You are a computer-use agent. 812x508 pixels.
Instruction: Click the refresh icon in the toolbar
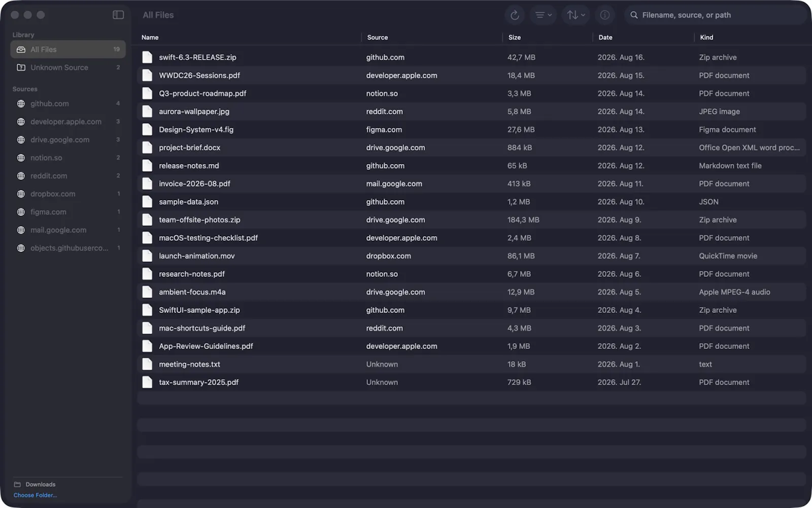(x=515, y=15)
